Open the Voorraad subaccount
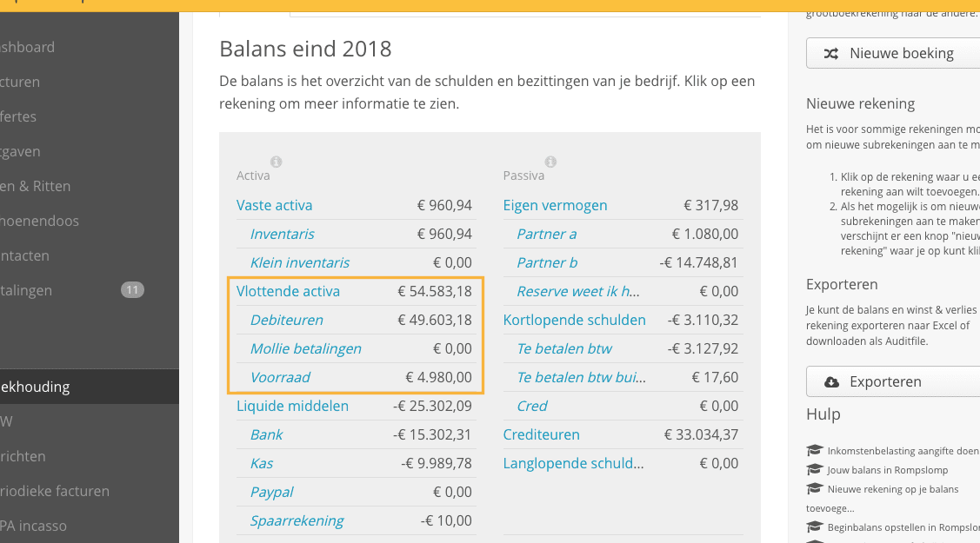Image resolution: width=980 pixels, height=543 pixels. [280, 378]
